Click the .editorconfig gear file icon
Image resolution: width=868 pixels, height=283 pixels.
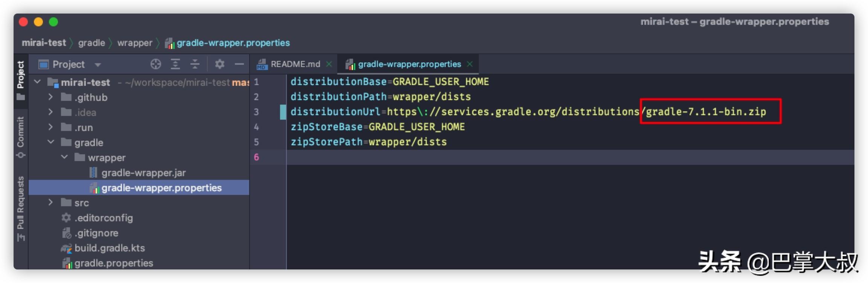[66, 218]
